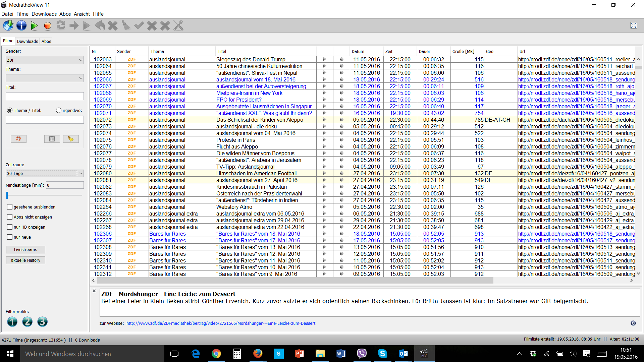Click the Livestreams button
644x362 pixels.
tap(25, 249)
